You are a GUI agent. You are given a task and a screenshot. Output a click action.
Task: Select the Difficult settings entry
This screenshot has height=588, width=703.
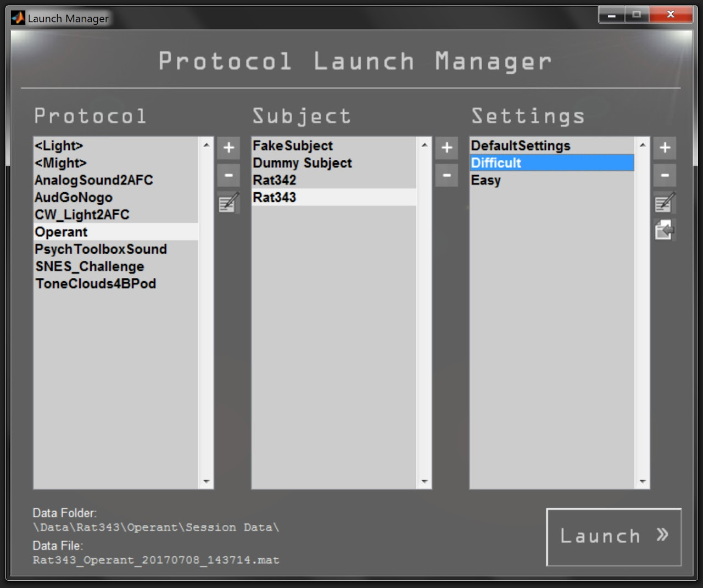click(552, 163)
